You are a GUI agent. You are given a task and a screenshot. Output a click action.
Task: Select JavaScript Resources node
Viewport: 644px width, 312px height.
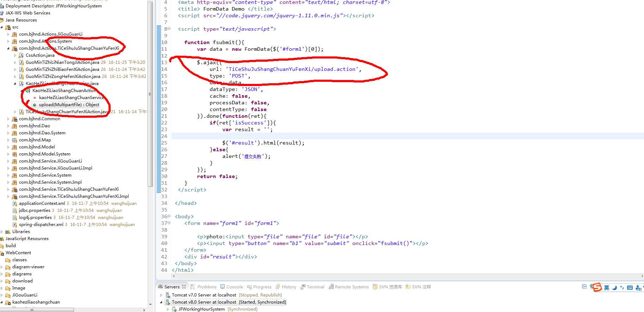(x=27, y=239)
